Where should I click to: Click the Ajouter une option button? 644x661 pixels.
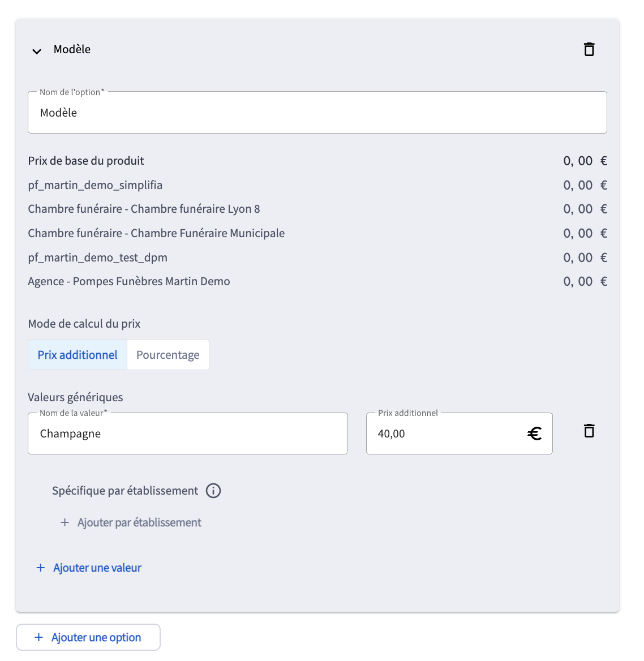coord(88,637)
